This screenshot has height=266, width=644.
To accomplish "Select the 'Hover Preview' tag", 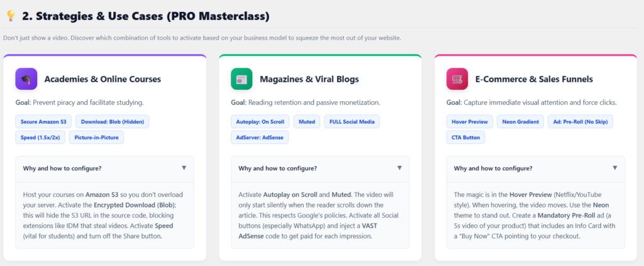I will click(x=469, y=121).
